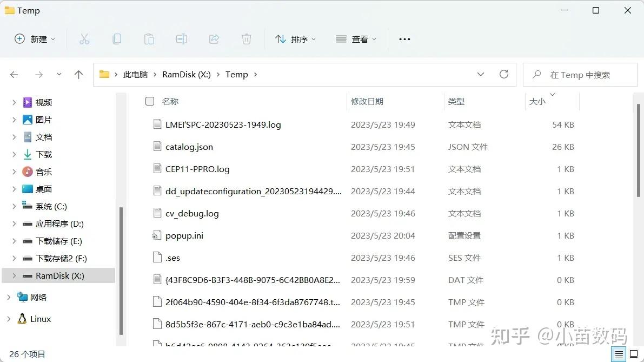Expand the 应用程序 (D:) drive node
Viewport: 644px width, 362px height.
(14, 223)
